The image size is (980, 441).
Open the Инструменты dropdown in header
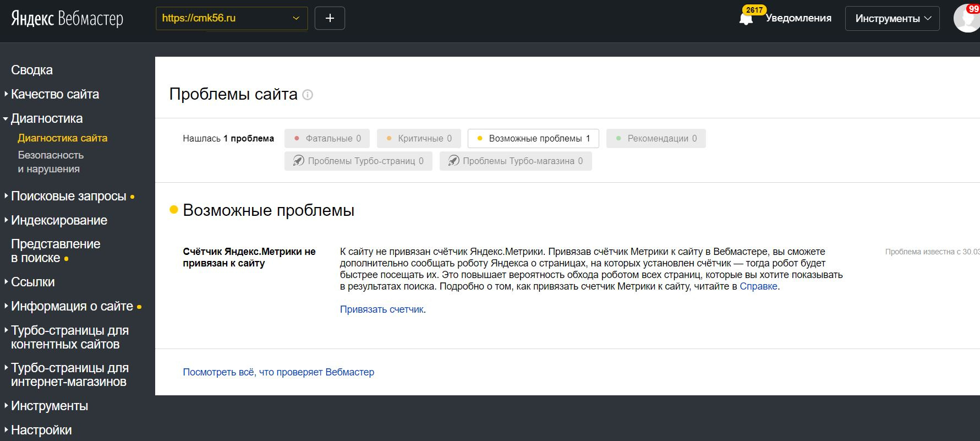892,19
